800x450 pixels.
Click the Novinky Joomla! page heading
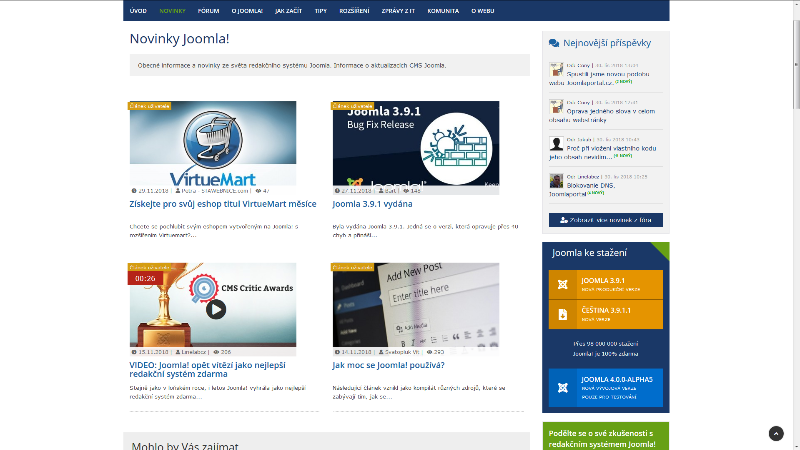click(179, 39)
